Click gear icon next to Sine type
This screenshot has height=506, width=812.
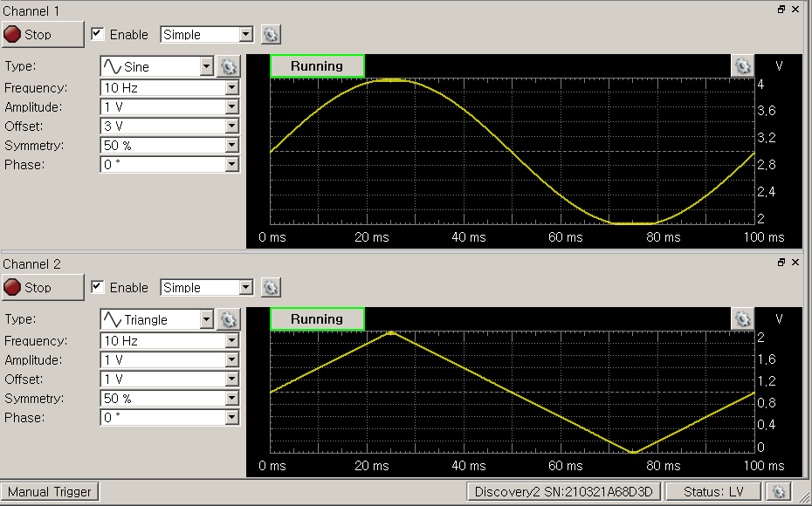(229, 66)
